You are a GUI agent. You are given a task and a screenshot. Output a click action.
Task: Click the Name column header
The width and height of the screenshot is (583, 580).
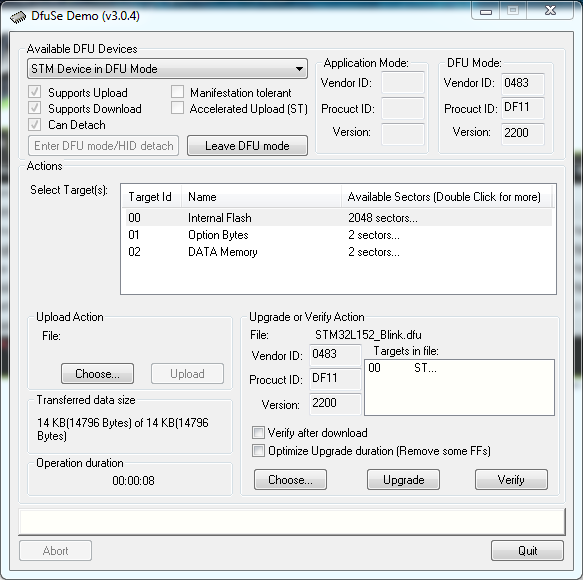point(261,197)
